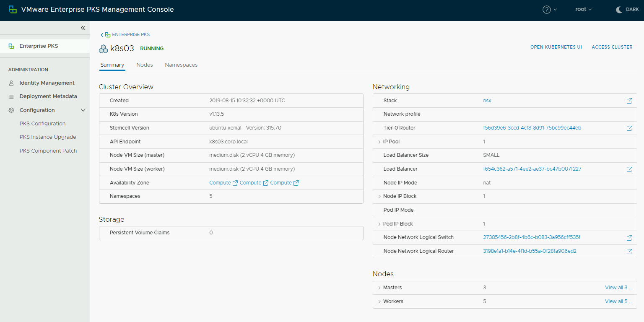Collapse the left sidebar with double-chevron icon

(x=83, y=28)
